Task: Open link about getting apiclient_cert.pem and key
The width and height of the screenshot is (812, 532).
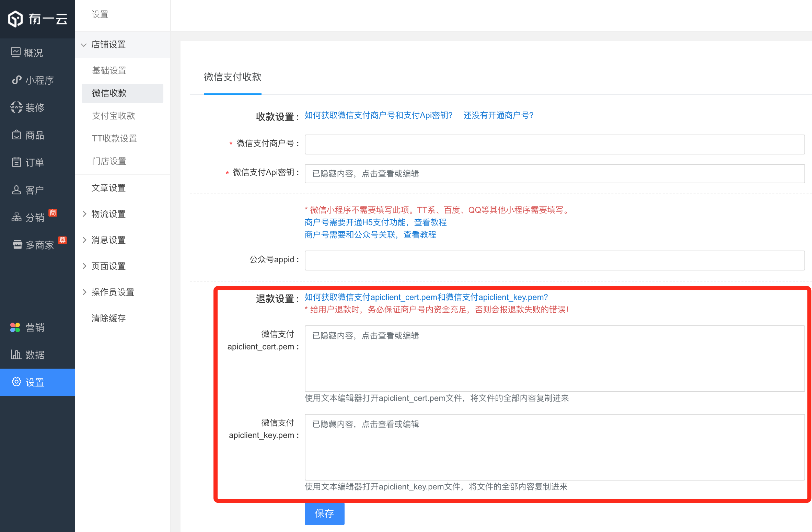Action: (426, 297)
